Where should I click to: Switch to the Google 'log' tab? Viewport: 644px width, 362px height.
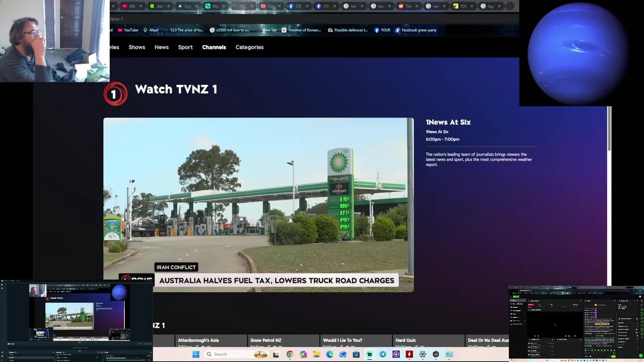(x=490, y=6)
